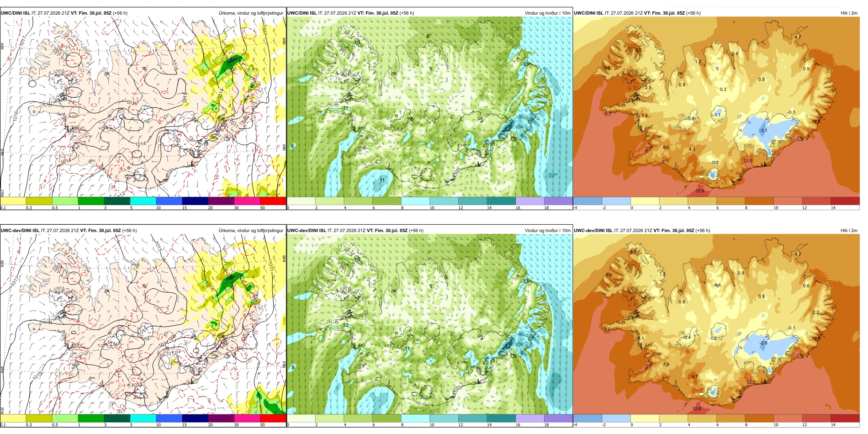This screenshot has height=434, width=868.
Task: Click purple 16–18 swatch in UWC/DINI wind legend
Action: pyautogui.click(x=530, y=201)
